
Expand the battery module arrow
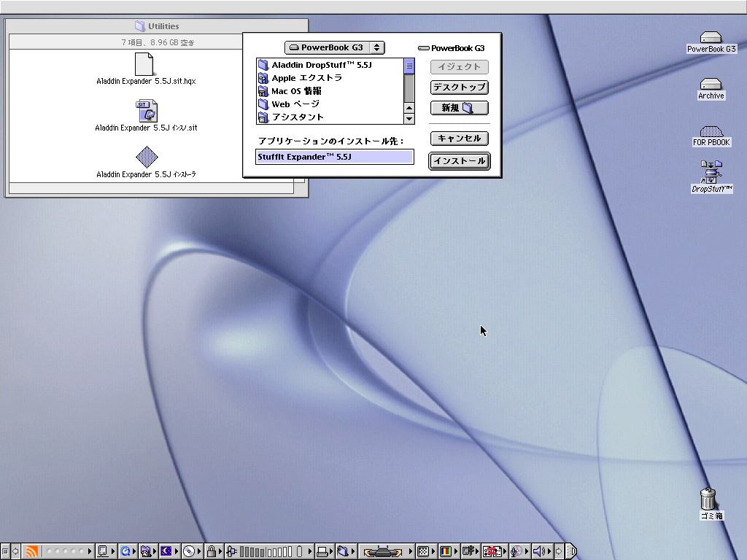[309, 551]
